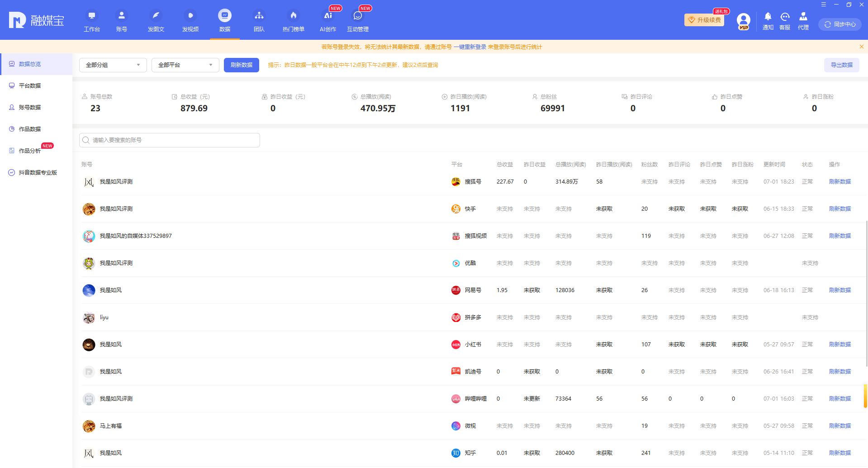Refresh data for the 知乎 row
Image resolution: width=868 pixels, height=468 pixels.
click(x=840, y=453)
